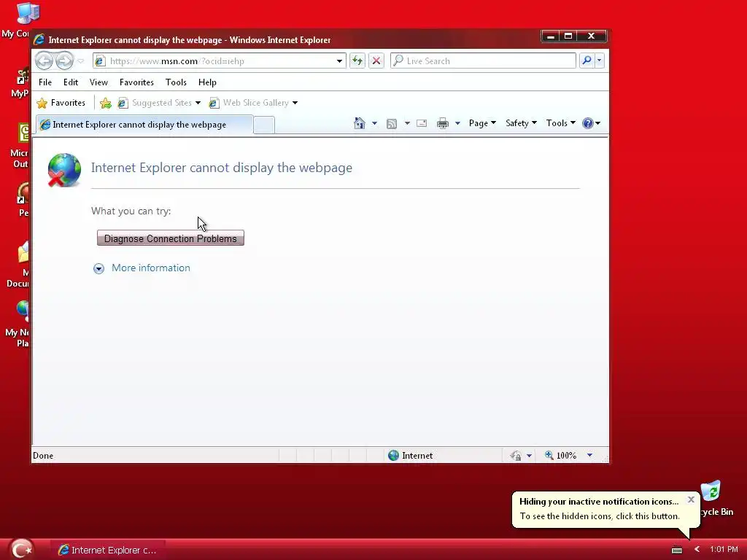Click the RSS feeds icon
This screenshot has width=747, height=560.
point(392,124)
